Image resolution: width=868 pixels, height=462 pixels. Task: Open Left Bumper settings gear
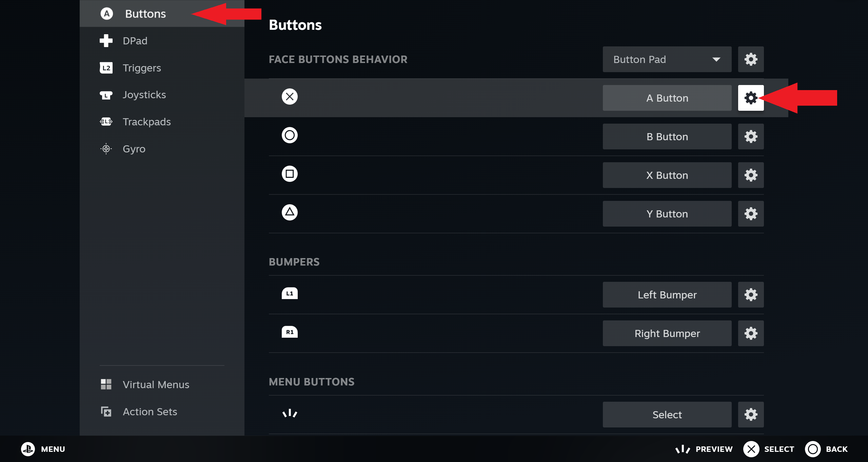pyautogui.click(x=751, y=295)
